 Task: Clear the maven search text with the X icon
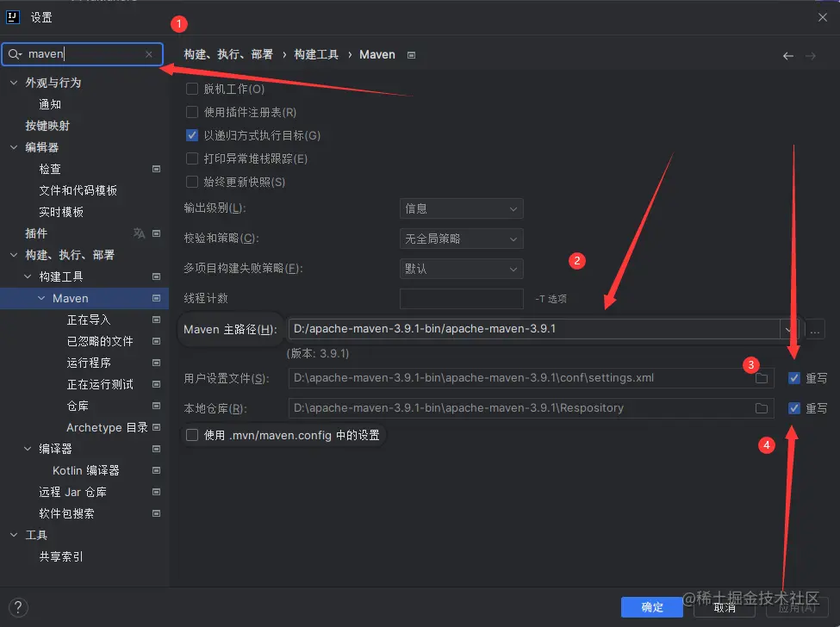pos(149,54)
